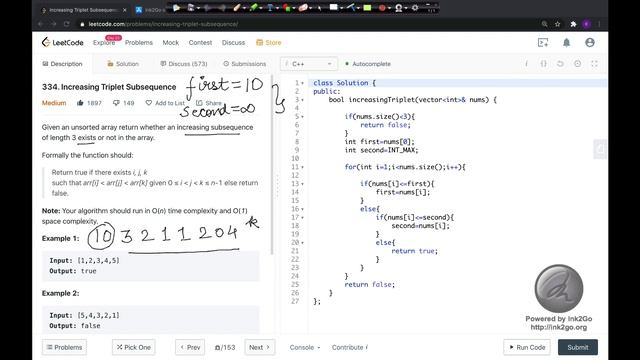Screen dimensions: 640x360
Task: Open the top-bar Discuss nav item
Action: (x=233, y=42)
